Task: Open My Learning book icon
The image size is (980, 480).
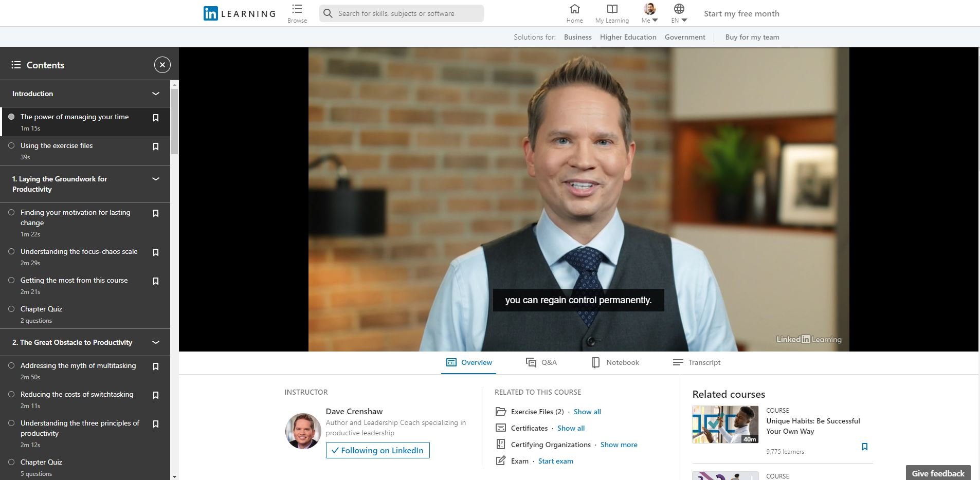Action: click(x=612, y=9)
